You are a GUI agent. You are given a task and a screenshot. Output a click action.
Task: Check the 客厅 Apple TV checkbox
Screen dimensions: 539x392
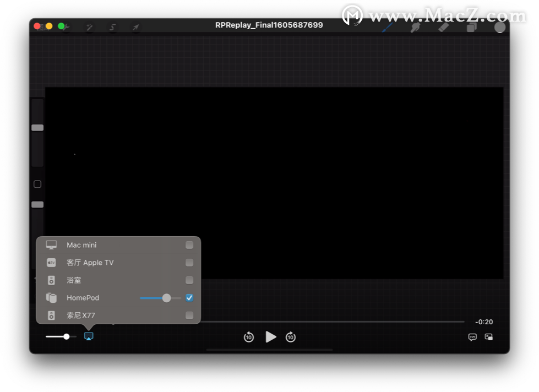(189, 263)
